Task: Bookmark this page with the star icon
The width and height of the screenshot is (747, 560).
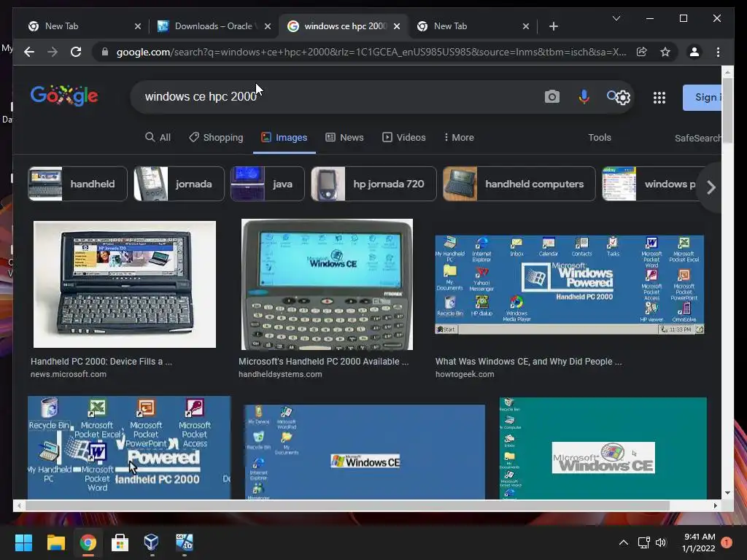Action: pyautogui.click(x=665, y=52)
